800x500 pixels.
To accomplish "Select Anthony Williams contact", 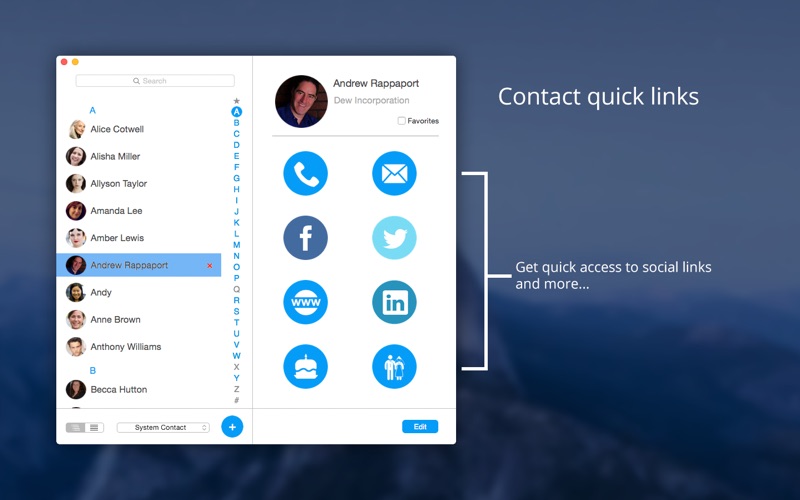I will pos(139,347).
